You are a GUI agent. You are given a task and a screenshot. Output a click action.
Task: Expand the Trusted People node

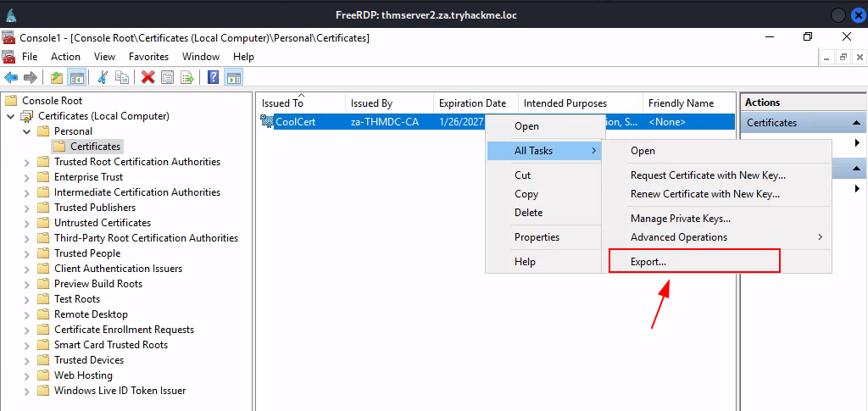27,253
